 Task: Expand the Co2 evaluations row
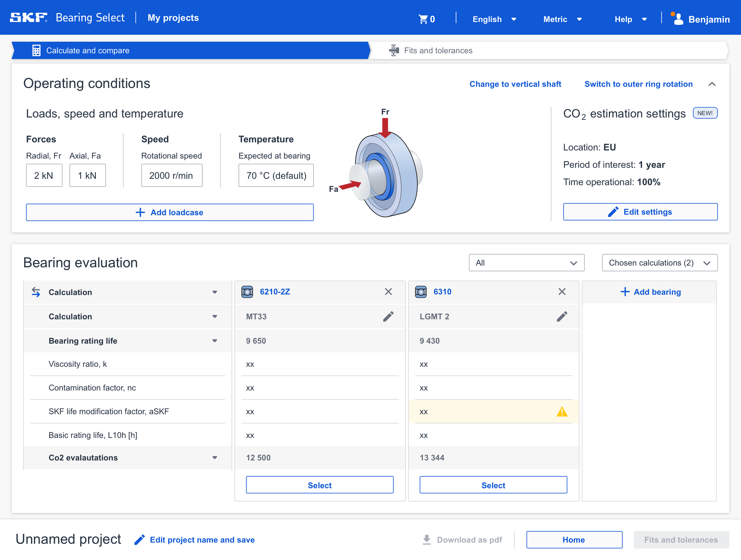point(215,458)
